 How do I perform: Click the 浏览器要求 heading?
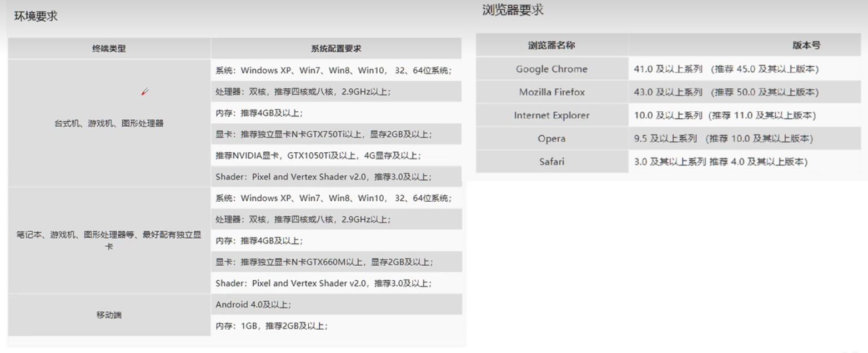(x=513, y=10)
